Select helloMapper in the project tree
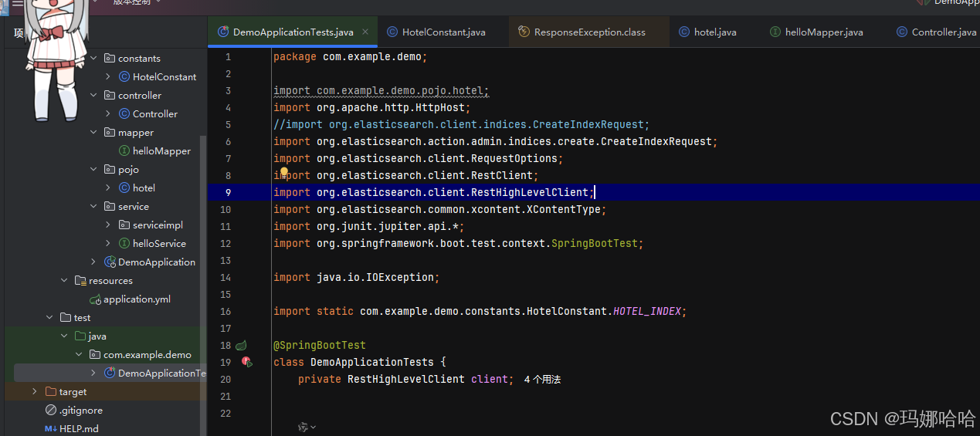Image resolution: width=980 pixels, height=436 pixels. click(161, 150)
